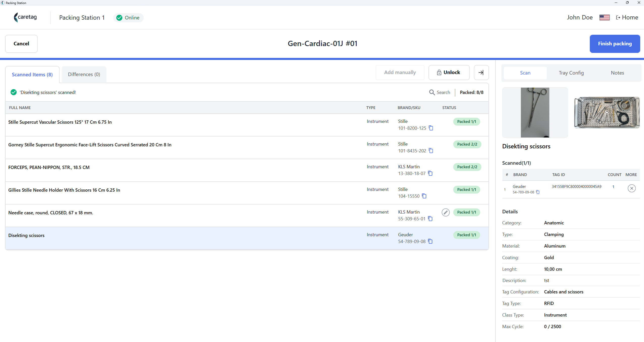644x342 pixels.
Task: Open Disekting scissors instrument photo
Action: click(x=535, y=112)
